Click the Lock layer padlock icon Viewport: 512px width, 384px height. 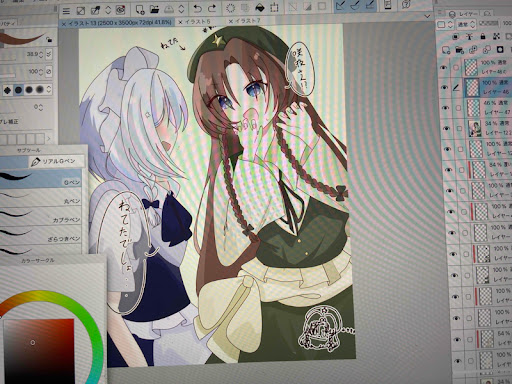tap(483, 36)
